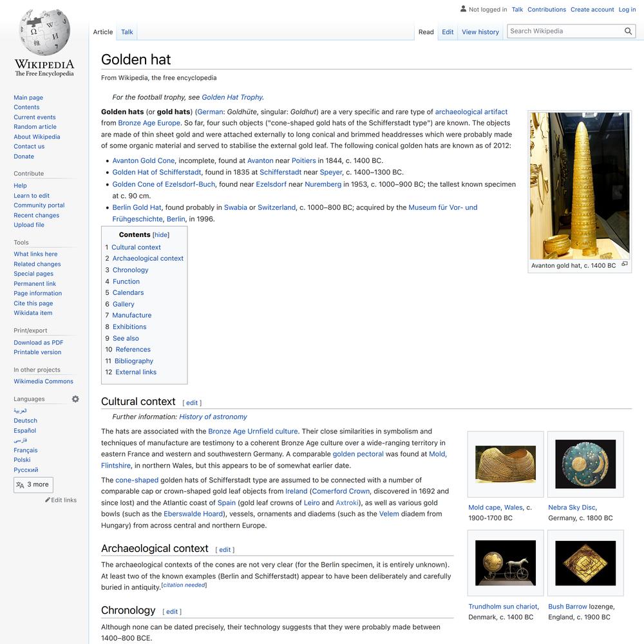Open Printable version link
Screen dimensions: 644x644
point(37,352)
